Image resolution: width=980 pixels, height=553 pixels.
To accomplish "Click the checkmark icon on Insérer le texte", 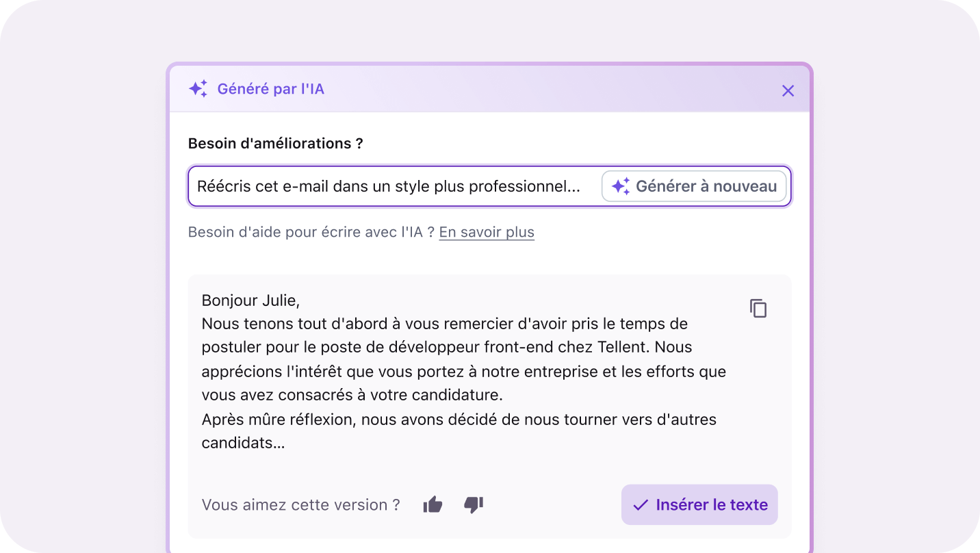I will point(639,504).
